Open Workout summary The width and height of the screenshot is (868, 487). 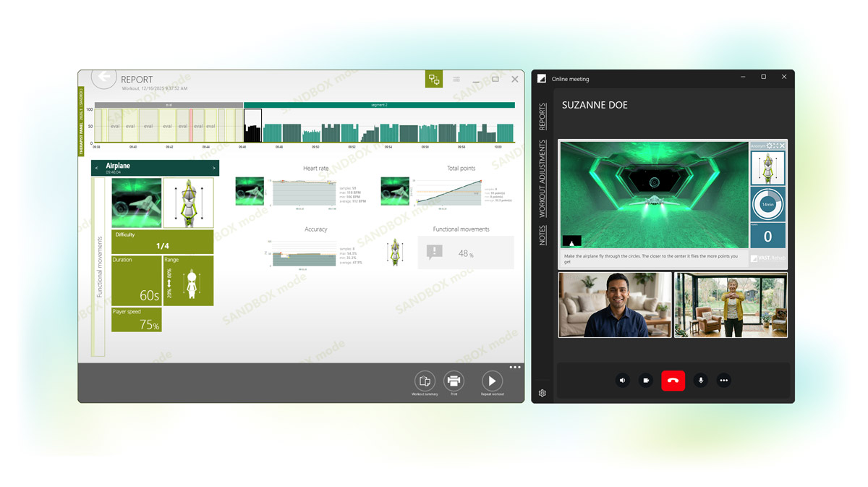click(425, 381)
